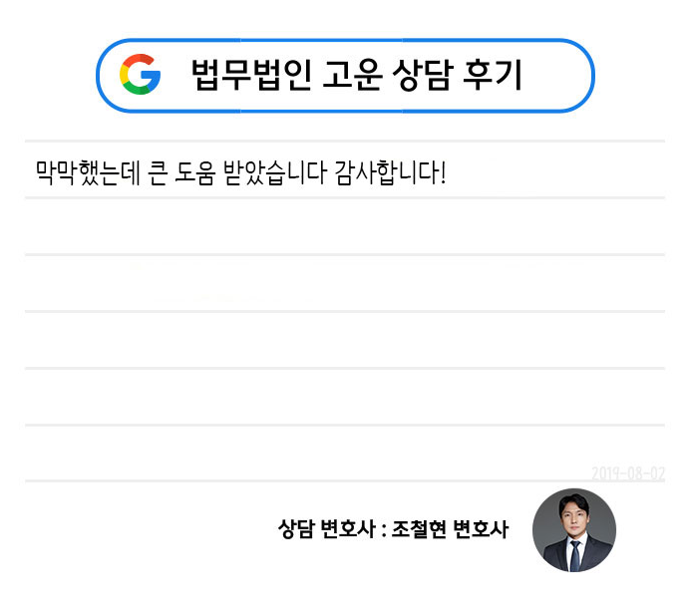The image size is (687, 616).
Task: Click the lawyer's circular profile photo
Action: (x=573, y=529)
